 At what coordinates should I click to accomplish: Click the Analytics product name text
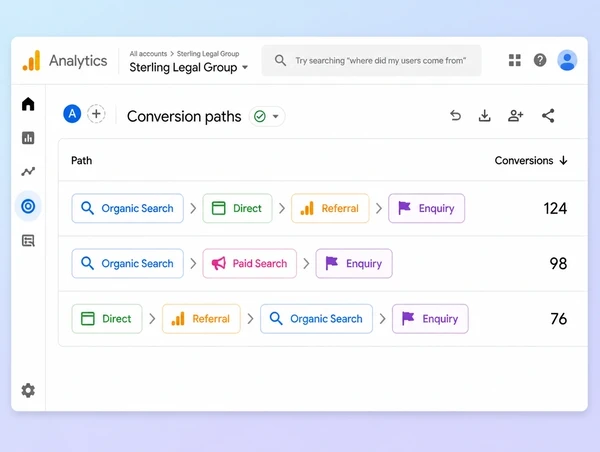pyautogui.click(x=78, y=61)
